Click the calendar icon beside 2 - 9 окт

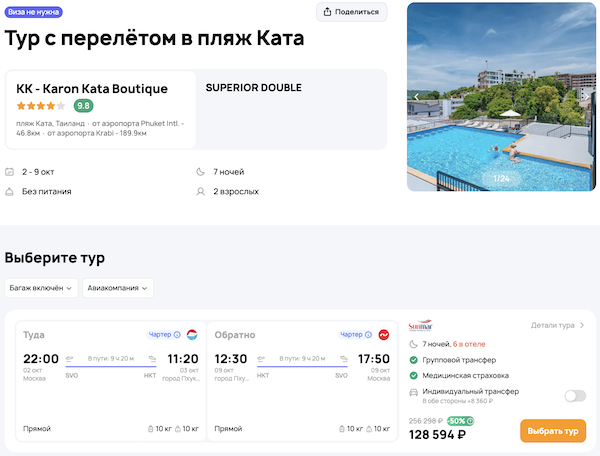(10, 172)
